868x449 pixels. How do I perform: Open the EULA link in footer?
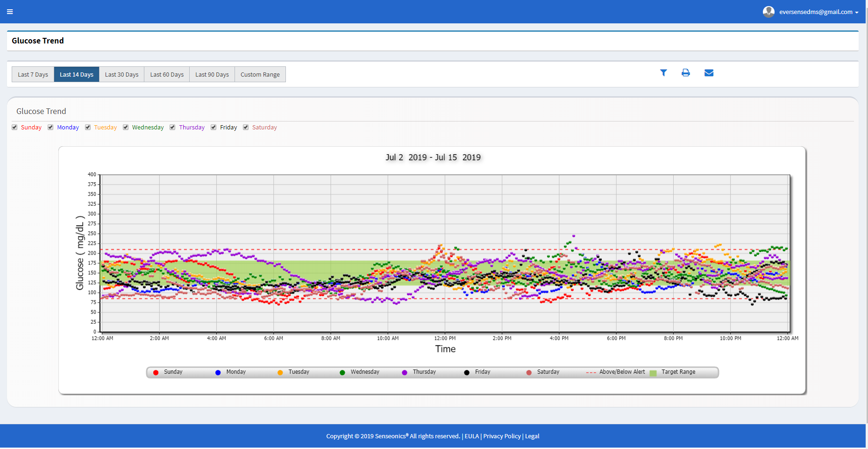tap(471, 436)
